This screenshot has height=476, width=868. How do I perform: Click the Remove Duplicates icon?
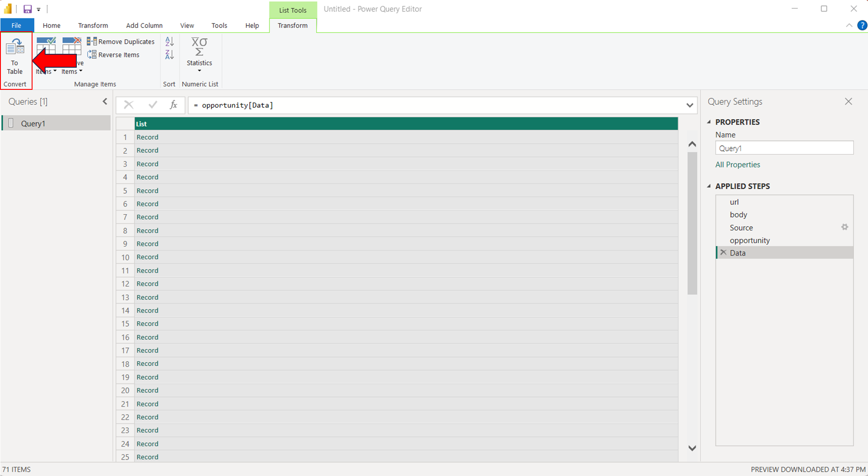pos(92,41)
